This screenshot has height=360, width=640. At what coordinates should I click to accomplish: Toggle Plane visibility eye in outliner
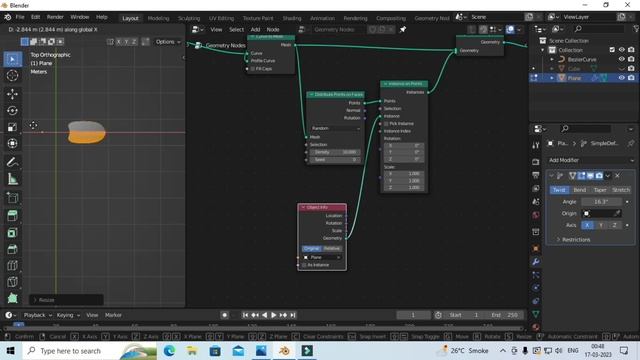tap(621, 78)
